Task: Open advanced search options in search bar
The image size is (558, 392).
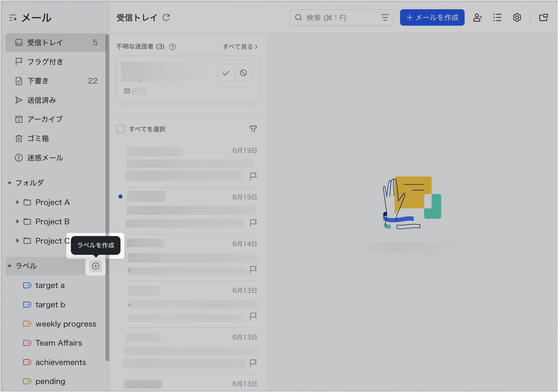Action: click(385, 18)
